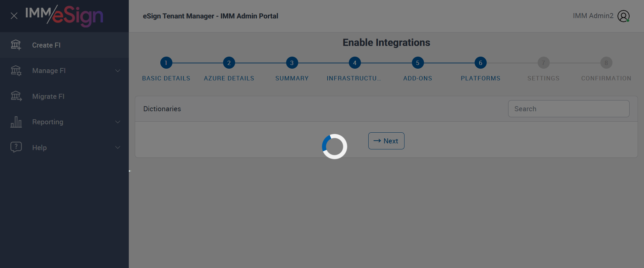Go to step 1 Basic Details
The height and width of the screenshot is (268, 644).
166,63
